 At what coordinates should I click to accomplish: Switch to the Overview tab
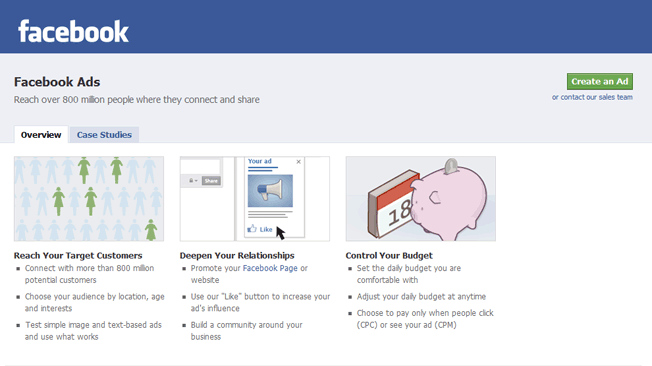[41, 135]
